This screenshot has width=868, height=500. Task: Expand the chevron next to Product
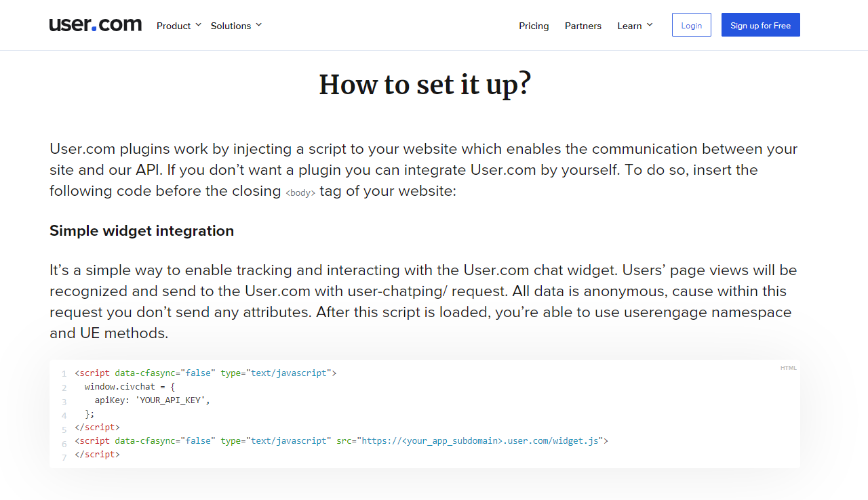coord(198,25)
